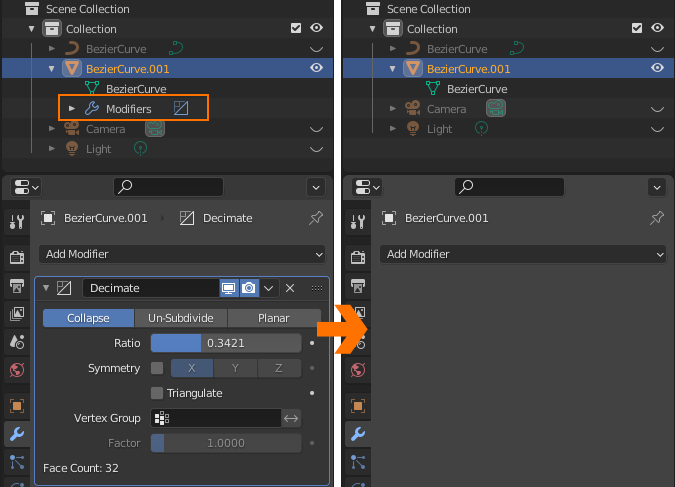Image resolution: width=675 pixels, height=487 pixels.
Task: Open Tool properties tab in left panel
Action: click(17, 222)
